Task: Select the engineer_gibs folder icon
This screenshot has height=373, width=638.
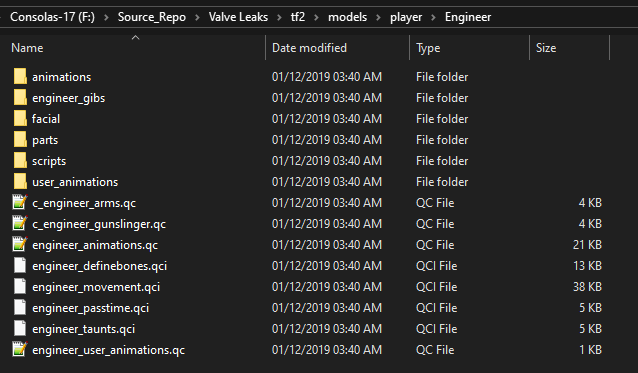Action: 20,98
